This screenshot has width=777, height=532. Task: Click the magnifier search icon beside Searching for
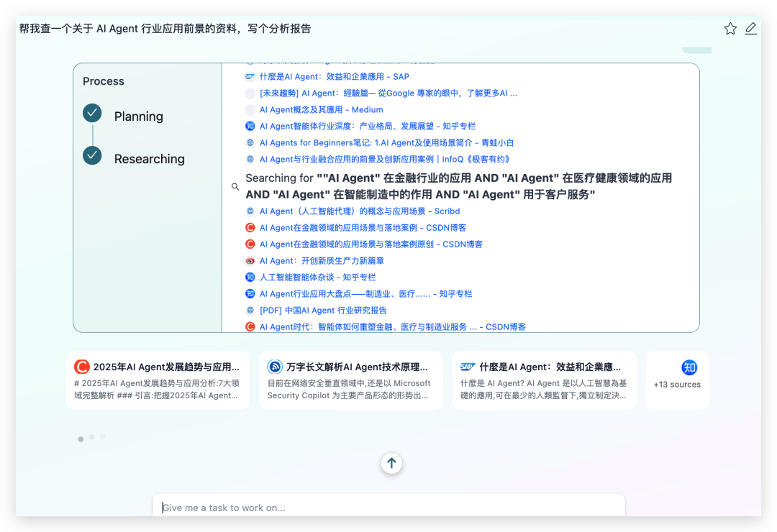pos(235,187)
